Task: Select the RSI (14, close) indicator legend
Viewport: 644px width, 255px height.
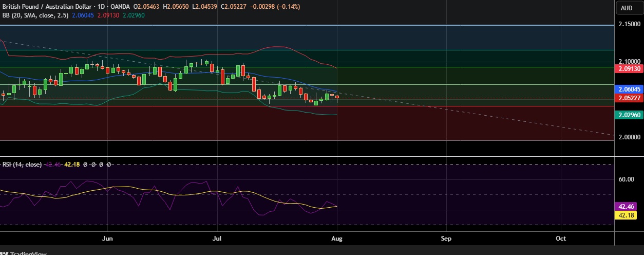Action: [x=22, y=165]
